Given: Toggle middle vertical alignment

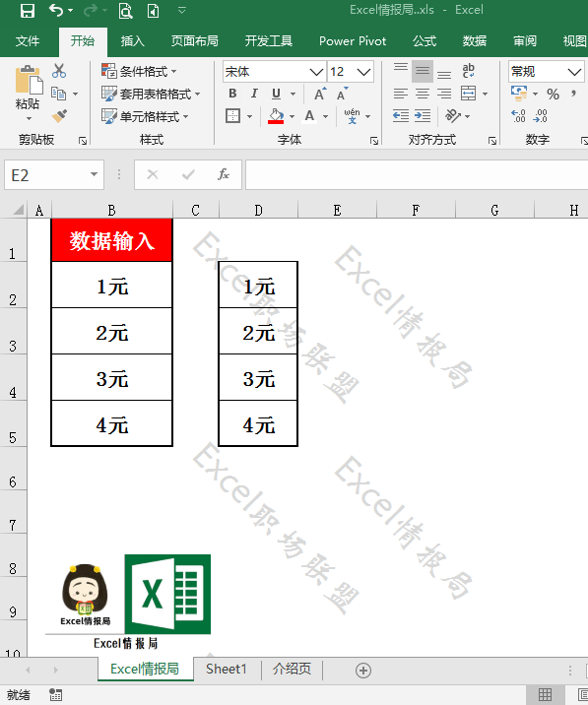Looking at the screenshot, I should coord(423,71).
